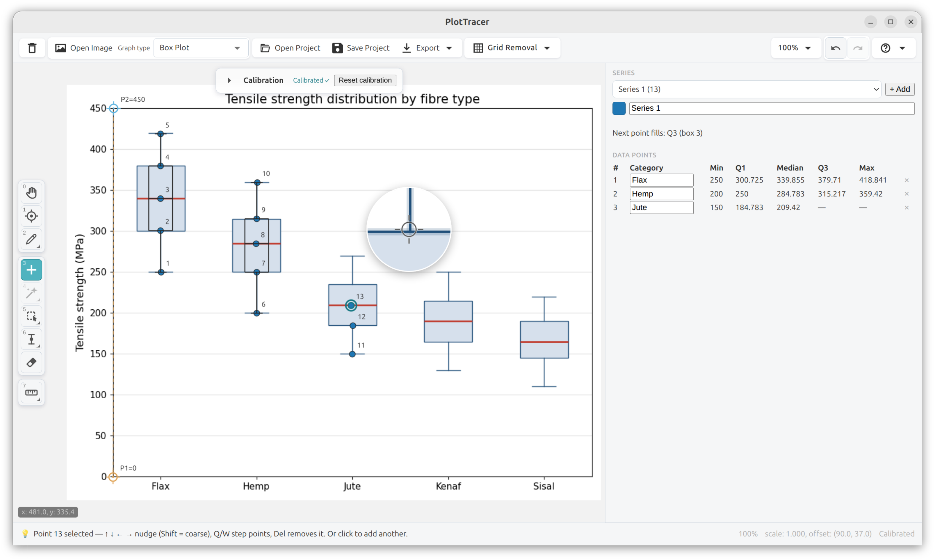Select the magic wand auto-detect tool
Screen dimensions: 934x560
click(31, 293)
